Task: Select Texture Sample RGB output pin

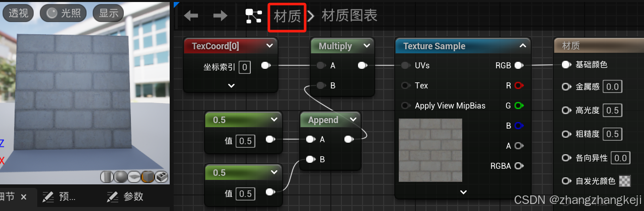Action: coord(519,65)
